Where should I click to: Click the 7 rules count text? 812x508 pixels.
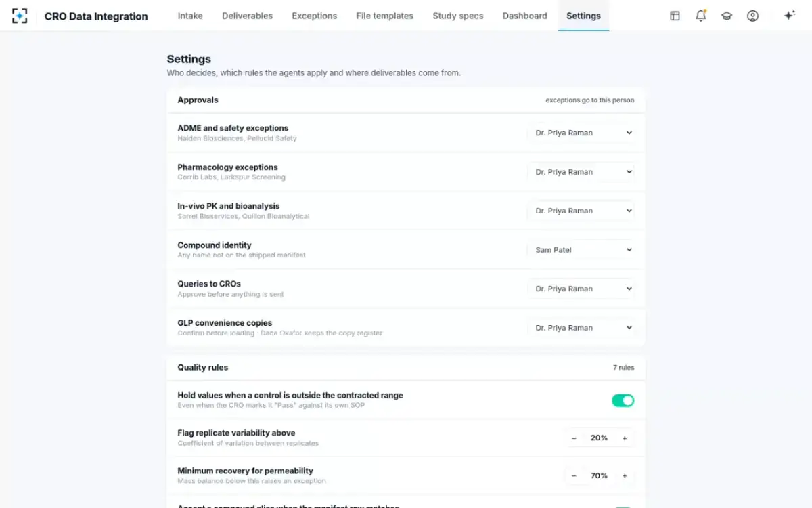(x=624, y=368)
